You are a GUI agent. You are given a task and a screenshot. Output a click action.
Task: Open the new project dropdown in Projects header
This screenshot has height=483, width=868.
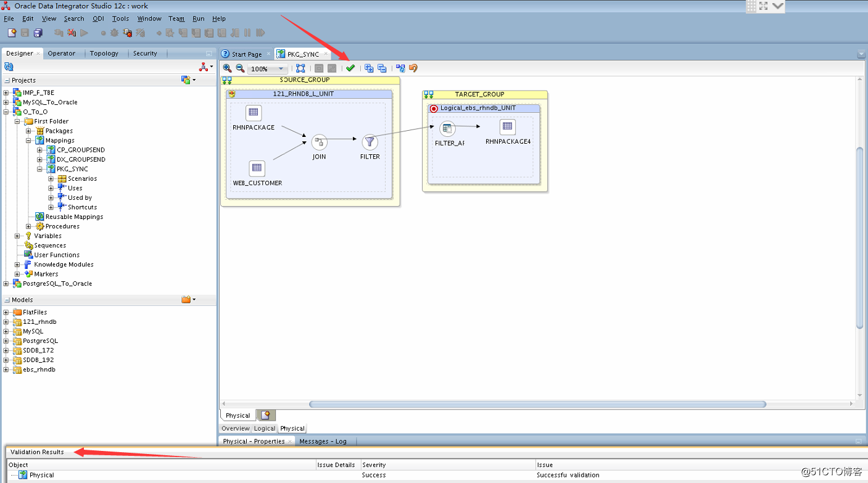(188, 80)
